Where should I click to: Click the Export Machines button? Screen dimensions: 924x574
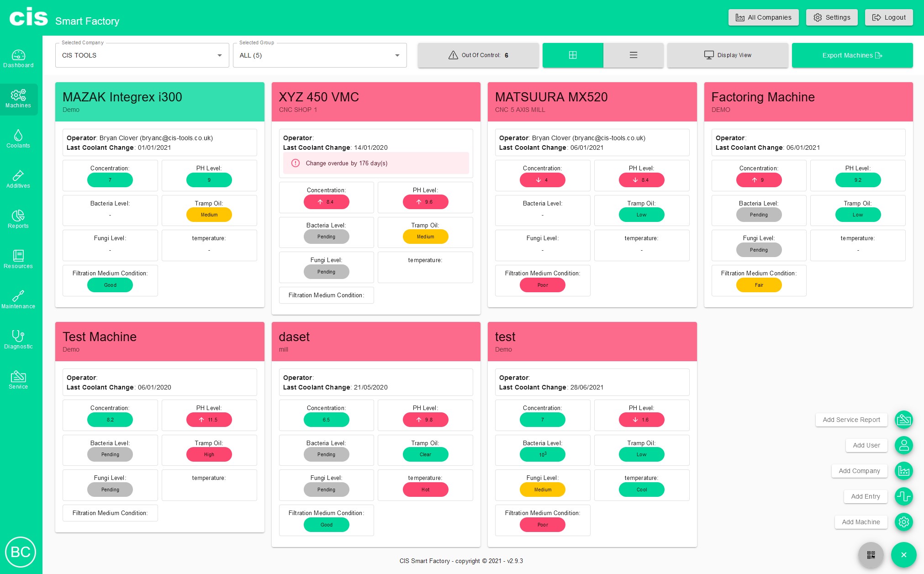(852, 55)
